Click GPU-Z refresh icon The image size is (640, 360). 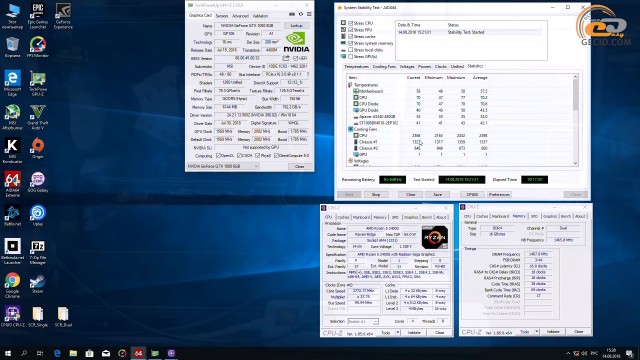tap(301, 14)
